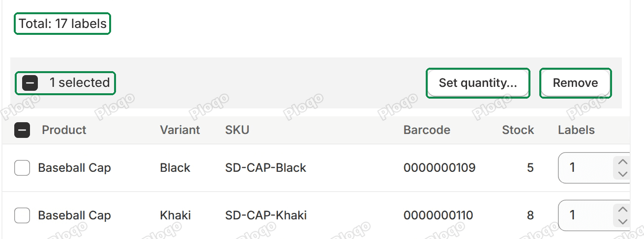Screen dimensions: 644x239
Task: Open the Set quantity... dialog
Action: coord(478,83)
